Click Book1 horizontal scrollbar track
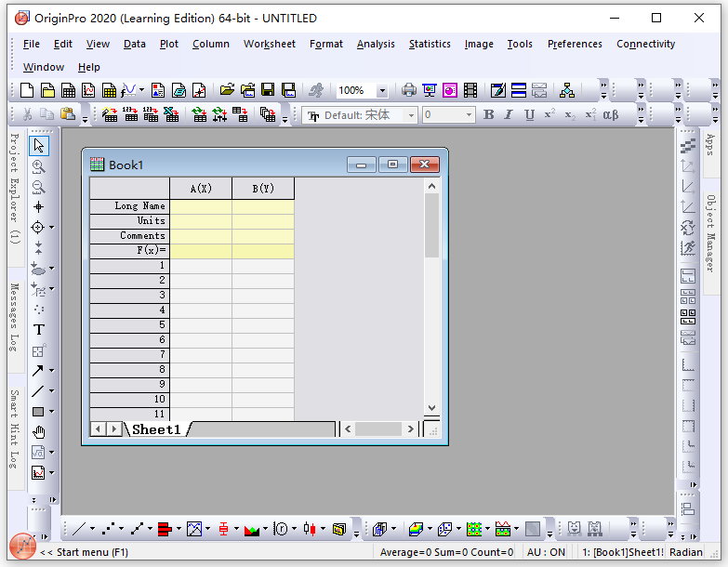 point(378,429)
